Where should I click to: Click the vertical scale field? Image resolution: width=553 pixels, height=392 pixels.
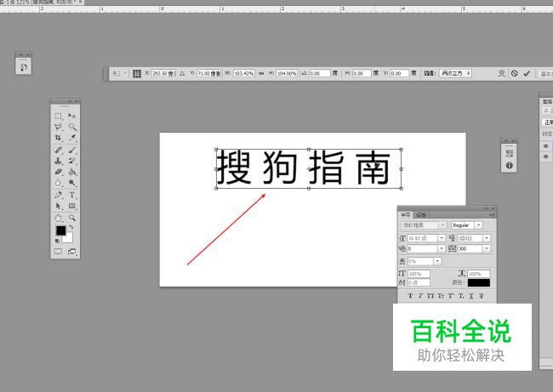419,274
